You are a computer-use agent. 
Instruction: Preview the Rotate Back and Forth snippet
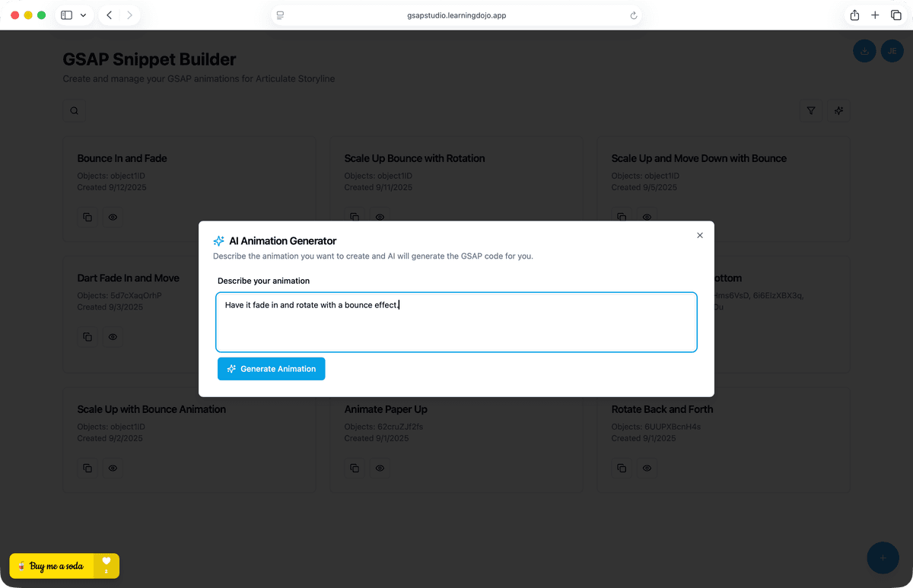coord(647,468)
